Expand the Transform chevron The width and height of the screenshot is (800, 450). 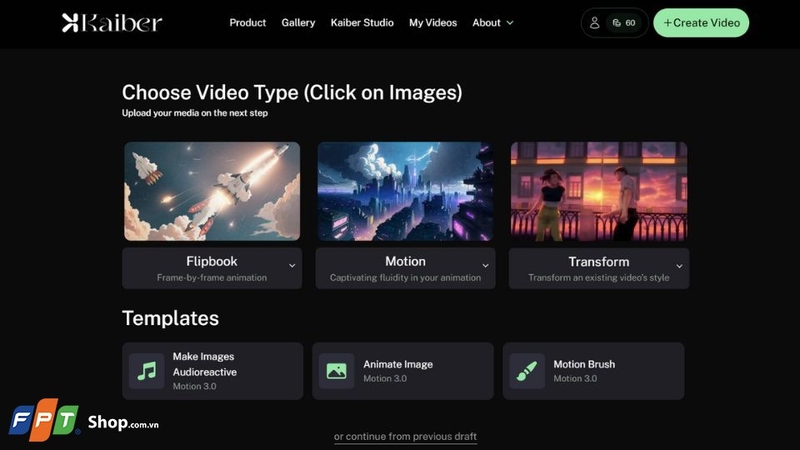coord(679,266)
